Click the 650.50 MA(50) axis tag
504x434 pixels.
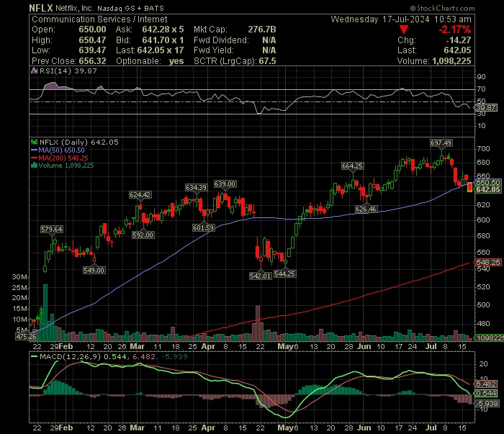pos(488,182)
